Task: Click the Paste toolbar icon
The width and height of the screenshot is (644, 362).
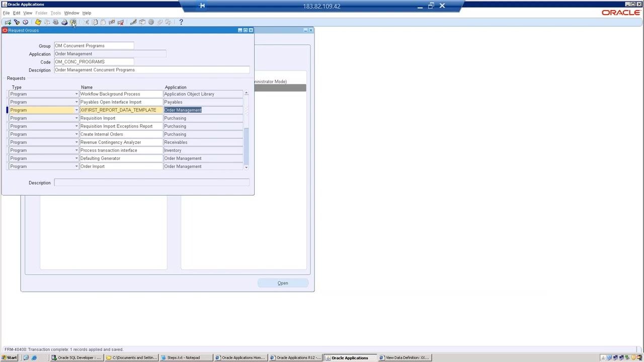Action: pos(103,22)
